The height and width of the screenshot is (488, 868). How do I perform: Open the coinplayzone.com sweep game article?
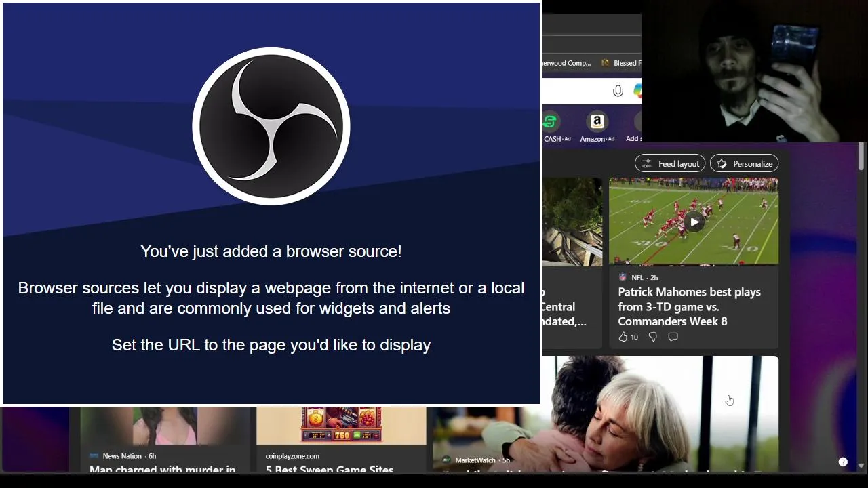point(341,439)
